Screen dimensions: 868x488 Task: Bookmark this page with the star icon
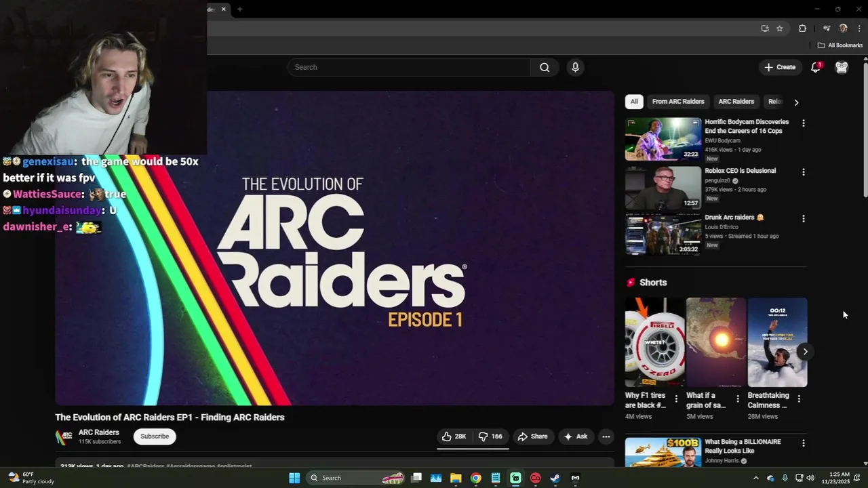click(x=780, y=28)
